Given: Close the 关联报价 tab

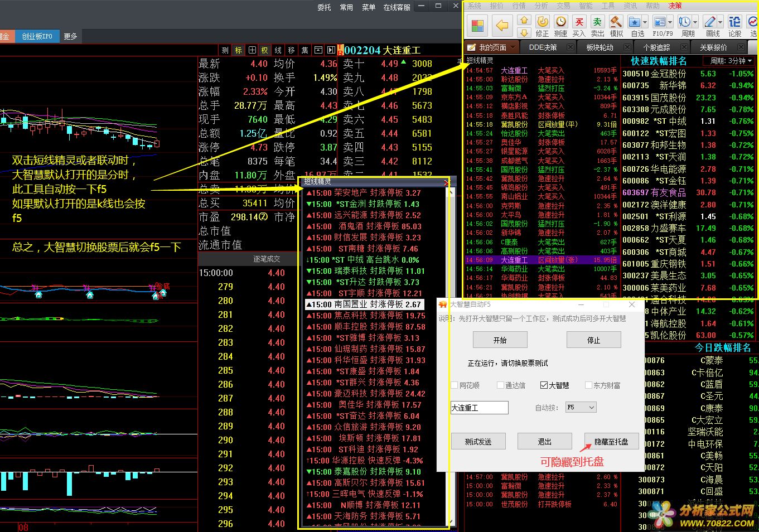Looking at the screenshot, I should pos(741,47).
